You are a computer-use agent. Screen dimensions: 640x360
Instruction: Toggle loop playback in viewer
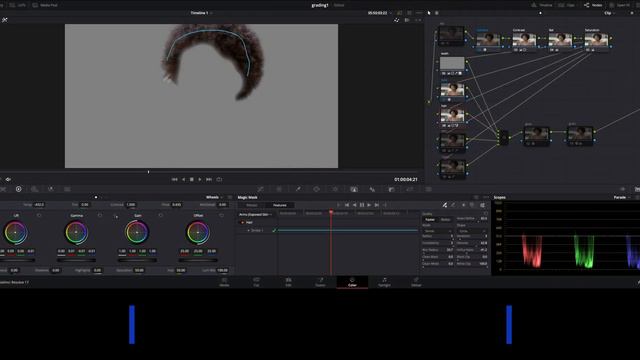[x=219, y=180]
